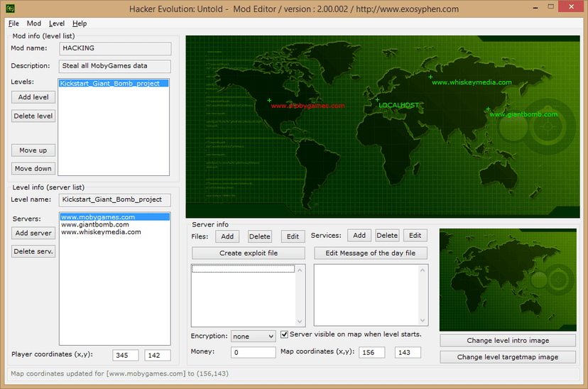This screenshot has height=389, width=588.
Task: Click the Services Add button
Action: click(359, 236)
